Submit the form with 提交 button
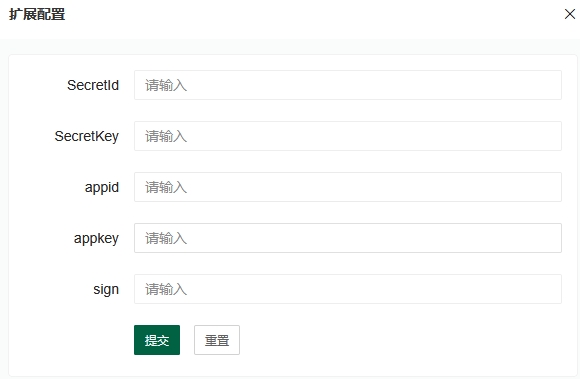Image resolution: width=580 pixels, height=379 pixels. 157,340
